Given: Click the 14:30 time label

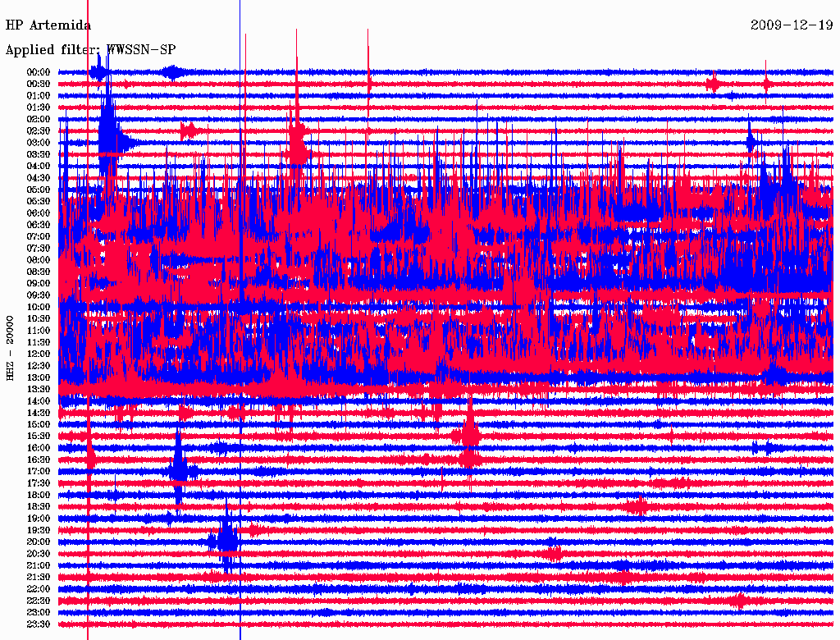Looking at the screenshot, I should point(39,413).
